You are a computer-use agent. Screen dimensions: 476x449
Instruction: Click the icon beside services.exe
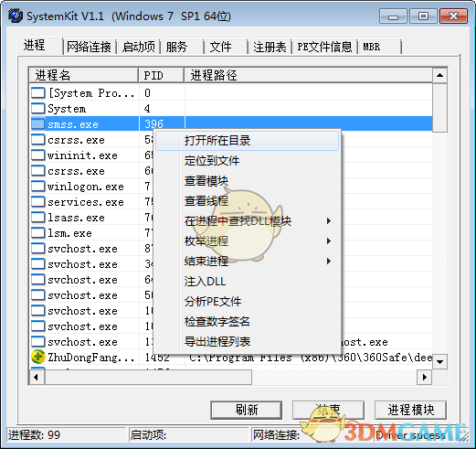(38, 201)
